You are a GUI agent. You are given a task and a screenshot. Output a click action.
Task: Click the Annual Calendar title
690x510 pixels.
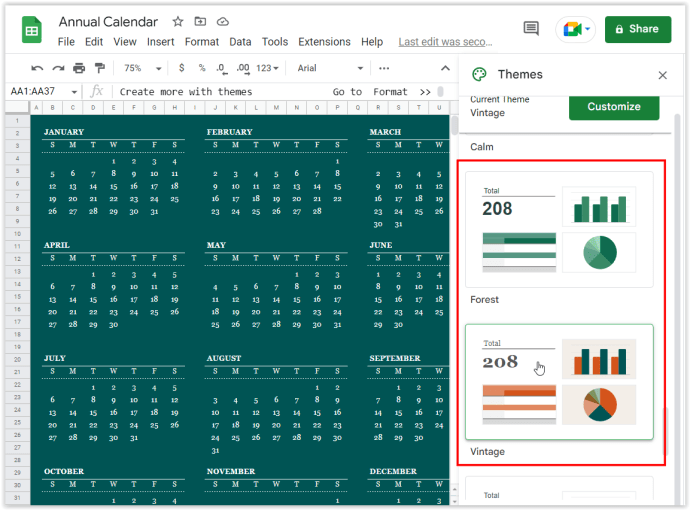tap(108, 22)
